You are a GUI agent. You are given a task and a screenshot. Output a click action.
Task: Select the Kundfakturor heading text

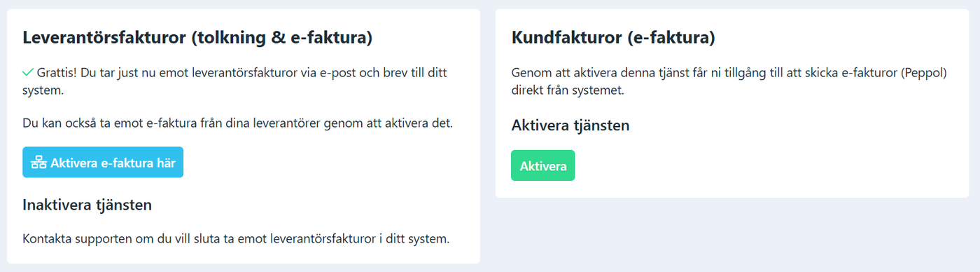click(613, 38)
